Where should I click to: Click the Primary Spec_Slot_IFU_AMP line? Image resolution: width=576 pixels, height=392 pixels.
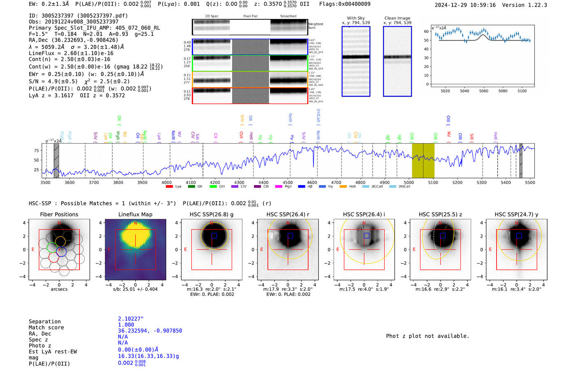[94, 28]
